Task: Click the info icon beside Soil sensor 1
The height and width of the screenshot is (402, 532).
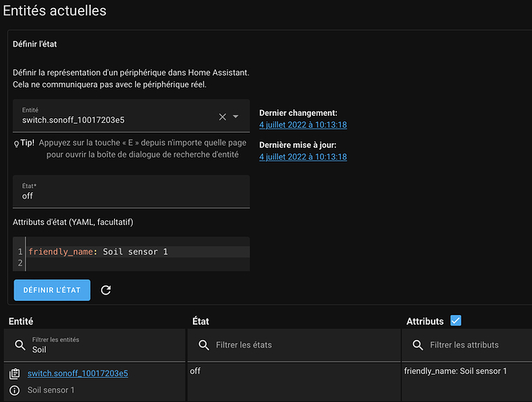Action: point(14,391)
